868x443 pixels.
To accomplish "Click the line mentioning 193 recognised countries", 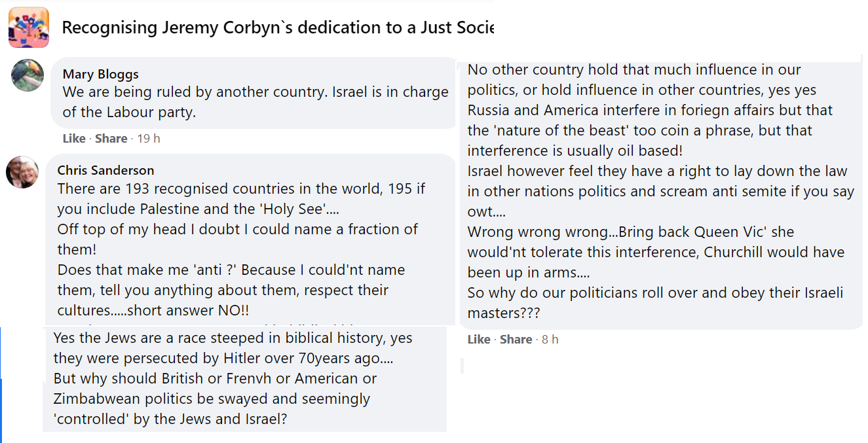I will 241,189.
